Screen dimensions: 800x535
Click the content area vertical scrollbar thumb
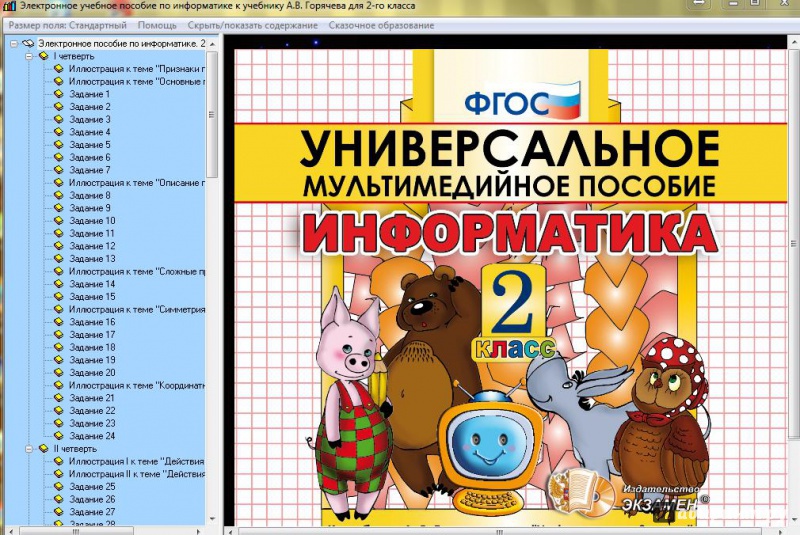point(794,244)
